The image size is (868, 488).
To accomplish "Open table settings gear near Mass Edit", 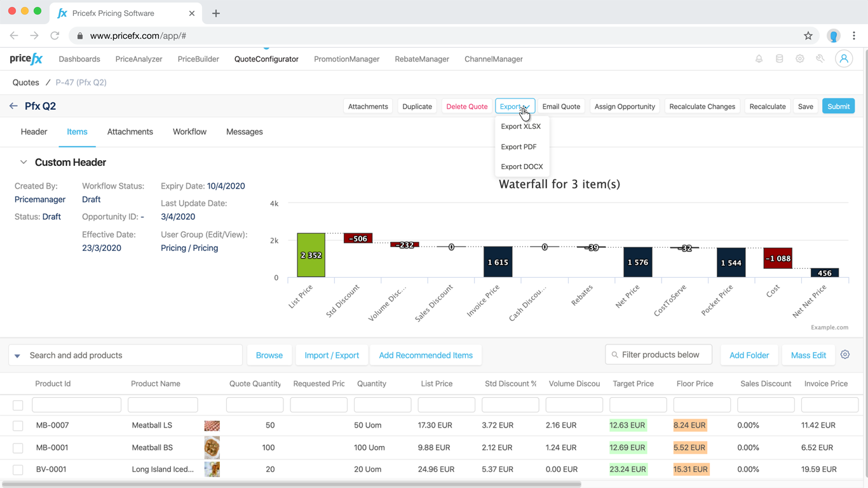I will 845,355.
